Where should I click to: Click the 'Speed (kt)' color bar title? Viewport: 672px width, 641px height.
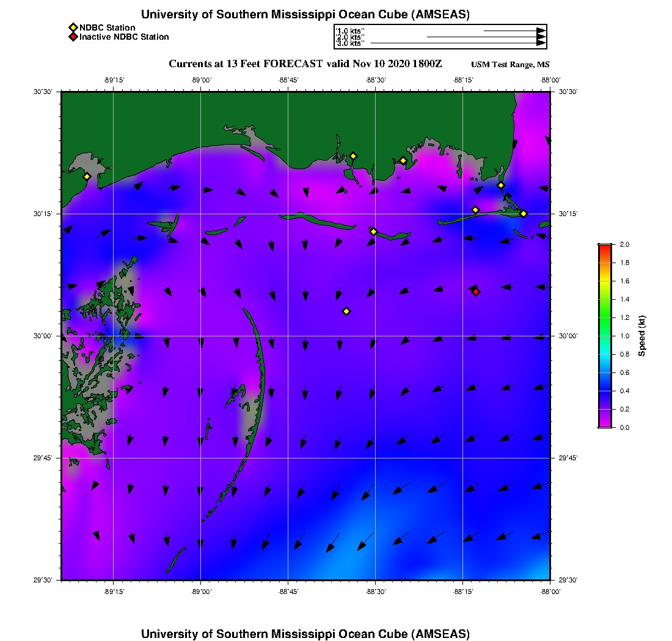[641, 336]
